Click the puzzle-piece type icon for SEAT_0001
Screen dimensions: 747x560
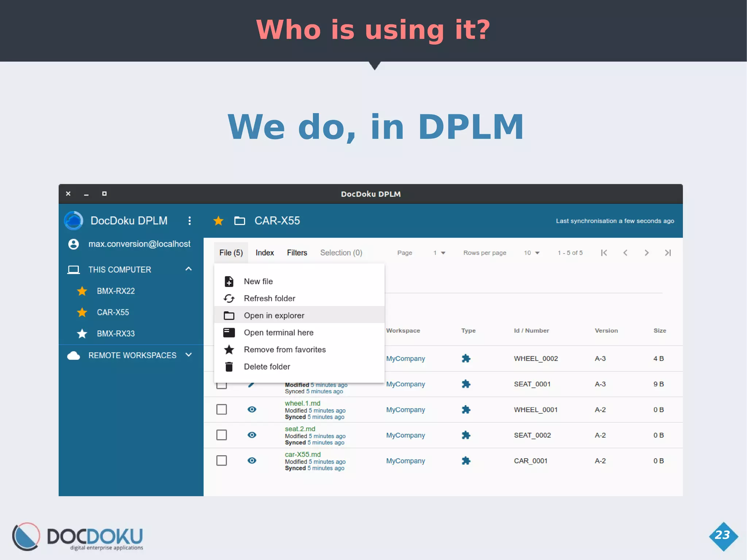click(x=466, y=384)
